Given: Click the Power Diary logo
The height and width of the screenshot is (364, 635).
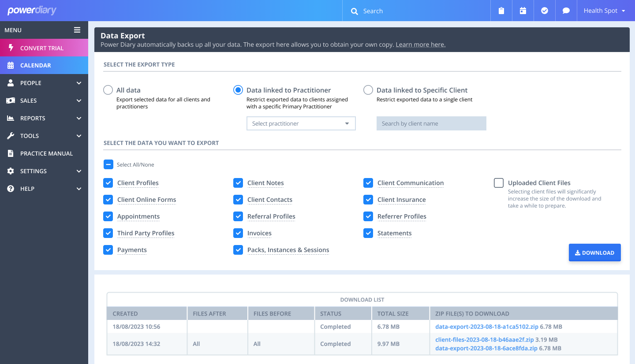Looking at the screenshot, I should (x=32, y=11).
